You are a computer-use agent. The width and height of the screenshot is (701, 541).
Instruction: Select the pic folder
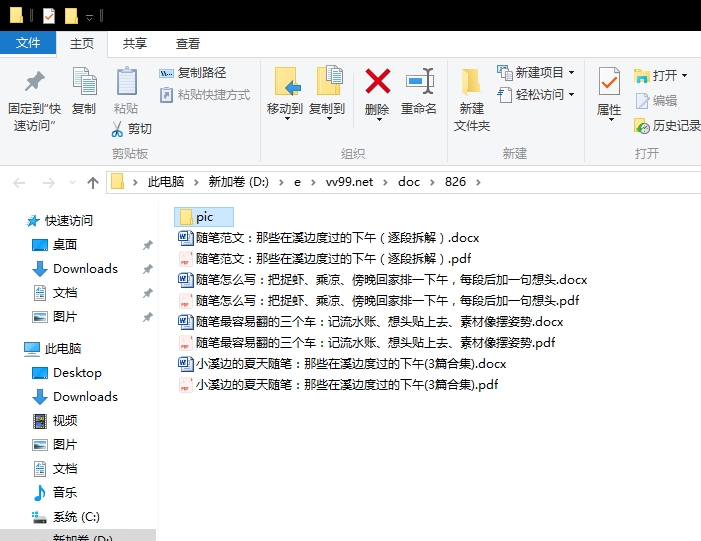[x=204, y=217]
